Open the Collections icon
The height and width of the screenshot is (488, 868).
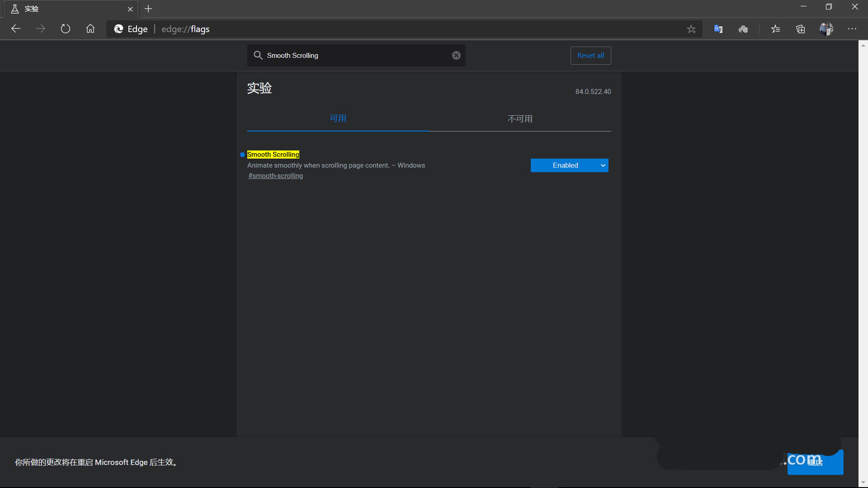(x=801, y=29)
